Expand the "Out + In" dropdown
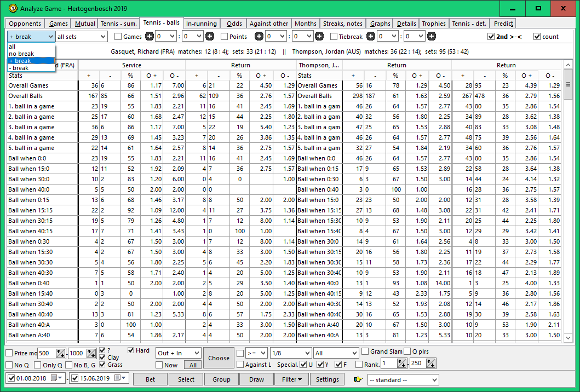 click(179, 353)
